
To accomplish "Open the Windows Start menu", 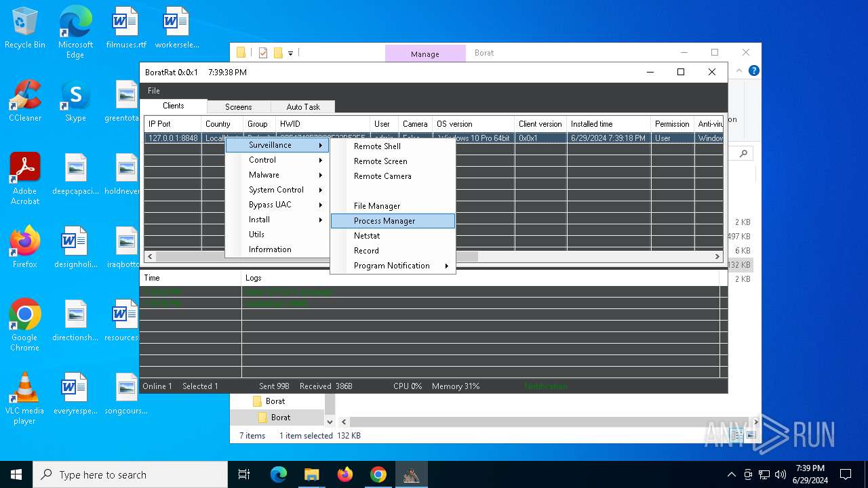I will (16, 474).
